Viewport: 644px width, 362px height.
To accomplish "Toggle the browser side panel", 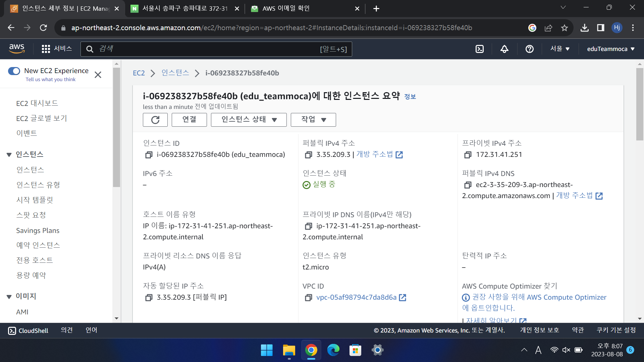I will click(601, 28).
